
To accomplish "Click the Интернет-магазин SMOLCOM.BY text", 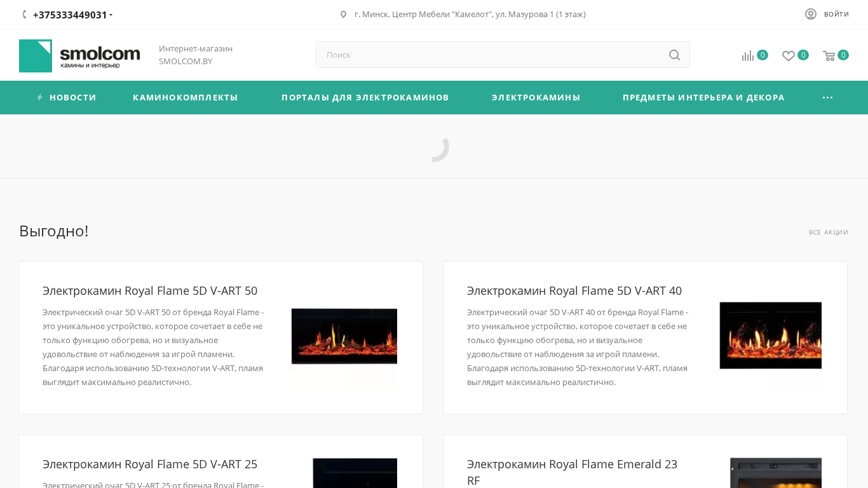I will 196,55.
